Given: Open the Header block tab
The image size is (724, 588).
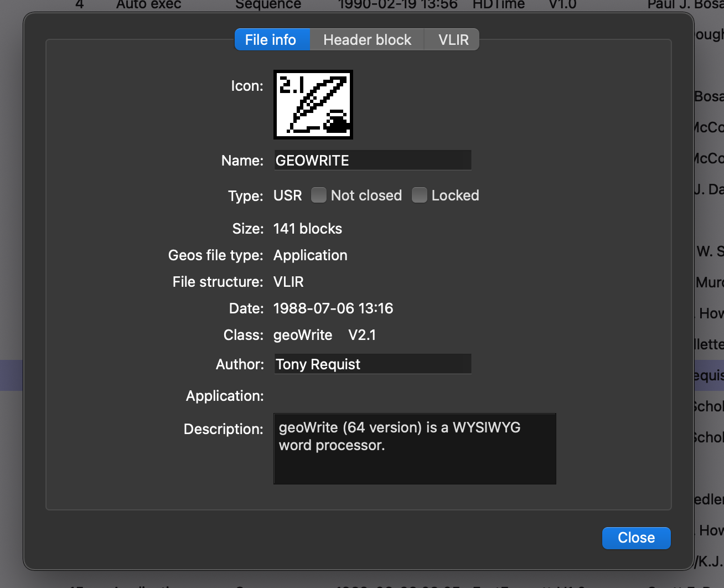Looking at the screenshot, I should click(x=367, y=40).
